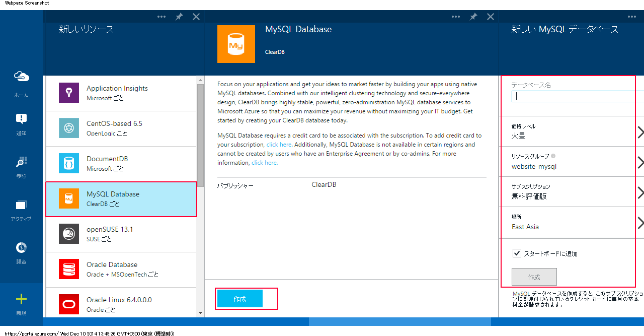Select DocumentDB in resource list
Image resolution: width=644 pixels, height=336 pixels.
point(121,164)
